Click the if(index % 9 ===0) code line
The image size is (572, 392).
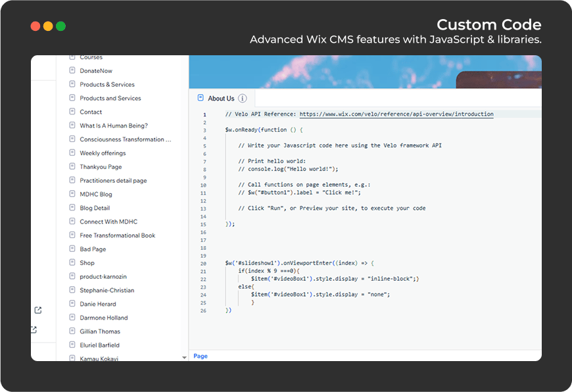point(269,271)
